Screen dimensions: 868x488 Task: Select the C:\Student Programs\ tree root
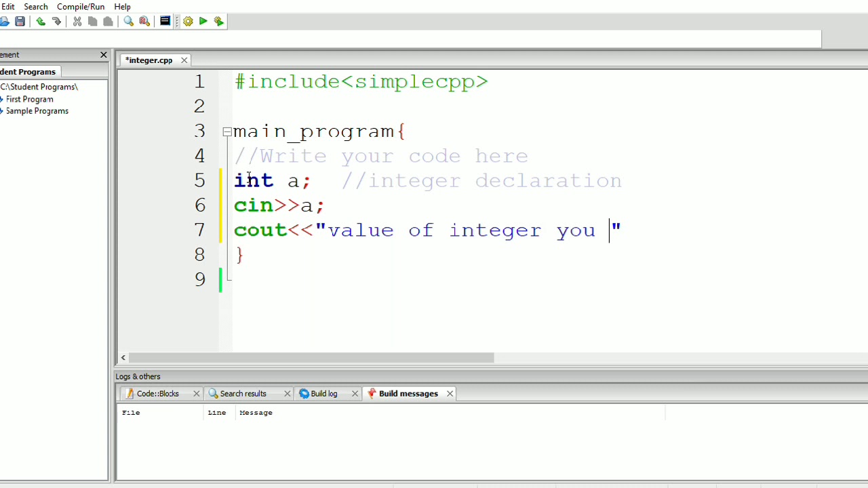[39, 87]
